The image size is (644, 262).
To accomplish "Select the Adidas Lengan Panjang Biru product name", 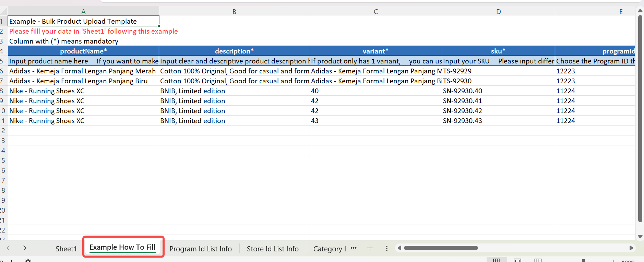I will (x=83, y=81).
